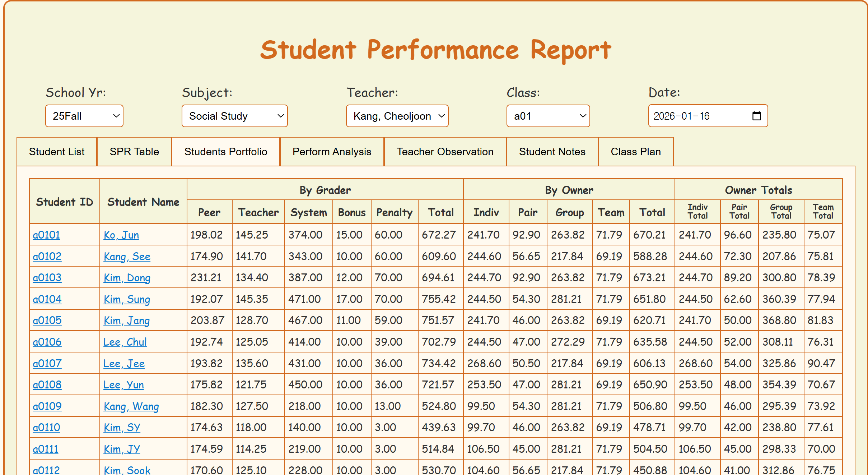Screen dimensions: 868x475
Task: Open the Class Plan tab
Action: [635, 152]
